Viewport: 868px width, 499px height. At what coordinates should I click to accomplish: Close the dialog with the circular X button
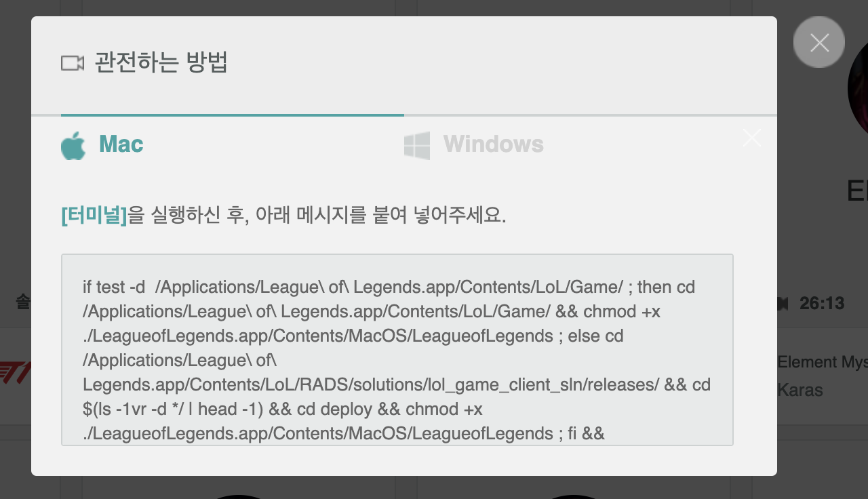tap(819, 42)
